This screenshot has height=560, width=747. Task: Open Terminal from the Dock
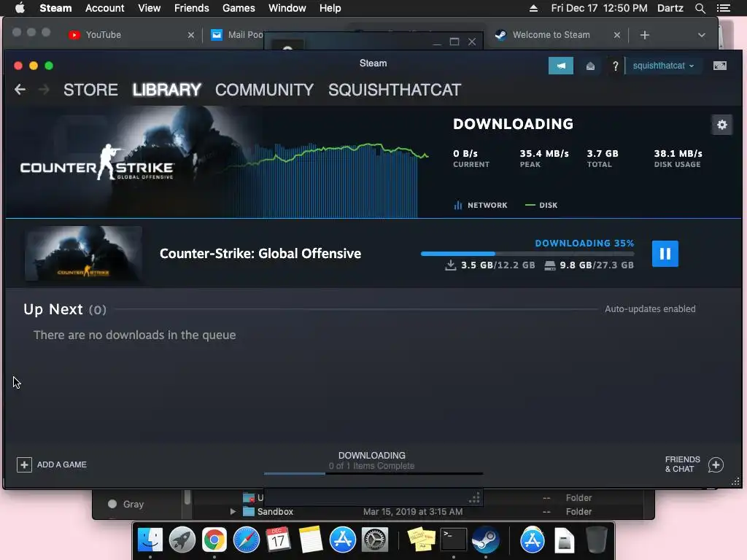(454, 540)
